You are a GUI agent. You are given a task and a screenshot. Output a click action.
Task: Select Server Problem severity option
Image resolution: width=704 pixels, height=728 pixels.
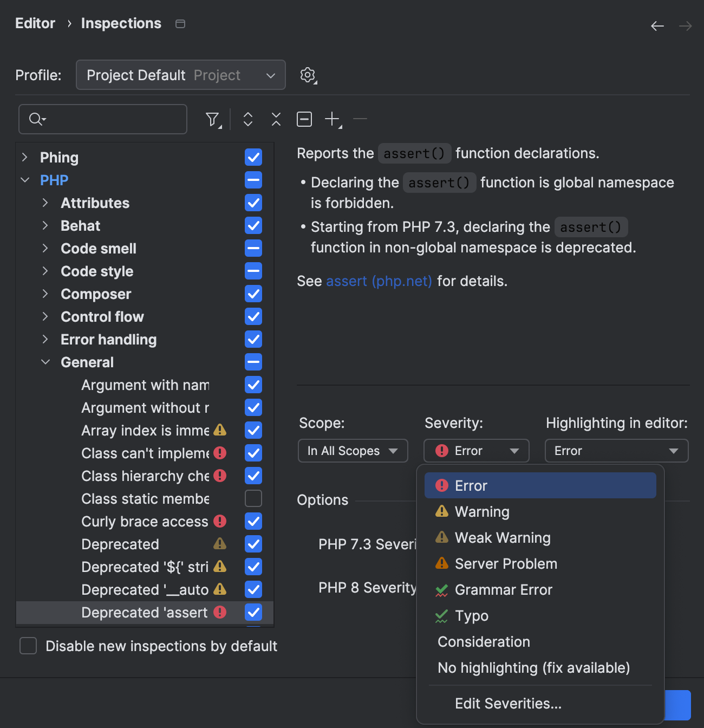[540, 563]
